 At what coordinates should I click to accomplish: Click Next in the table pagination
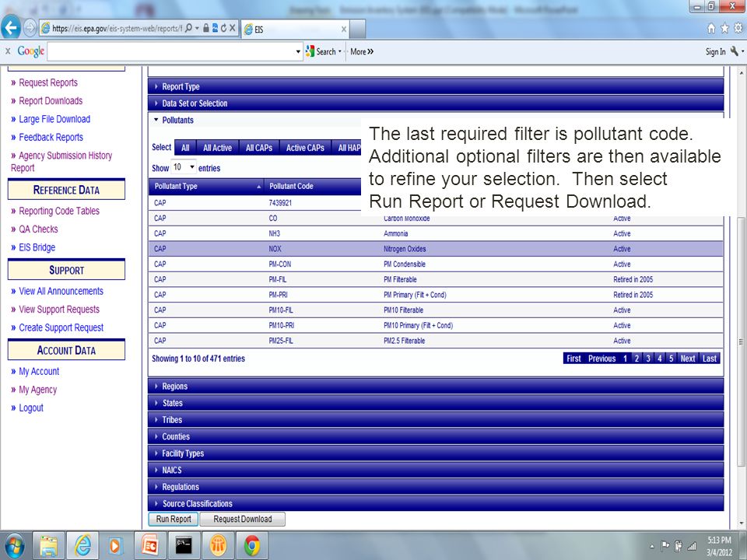tap(687, 359)
